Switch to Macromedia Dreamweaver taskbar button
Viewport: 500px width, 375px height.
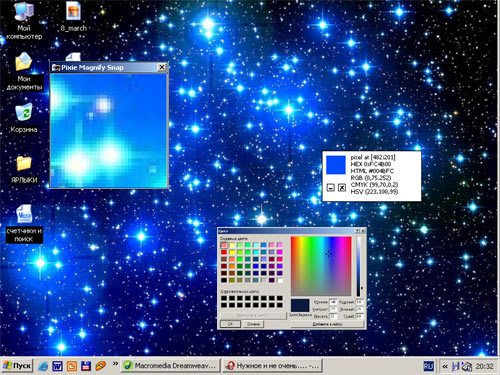coord(170,366)
